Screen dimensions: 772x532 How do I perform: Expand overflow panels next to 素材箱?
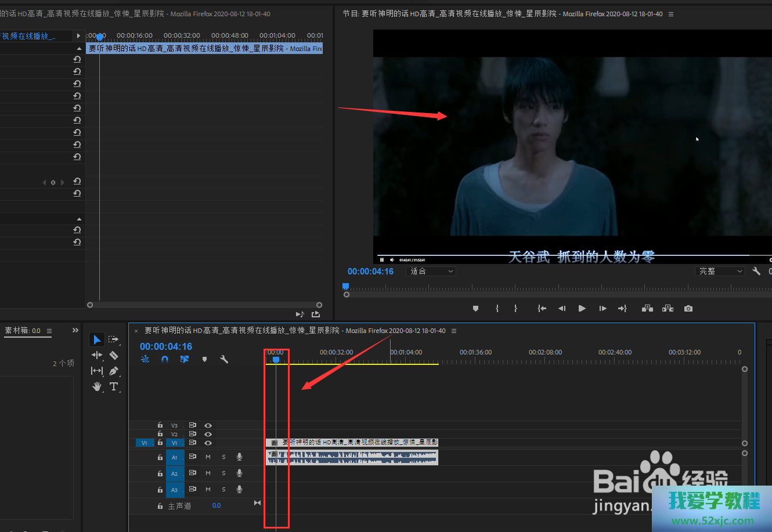tap(75, 331)
